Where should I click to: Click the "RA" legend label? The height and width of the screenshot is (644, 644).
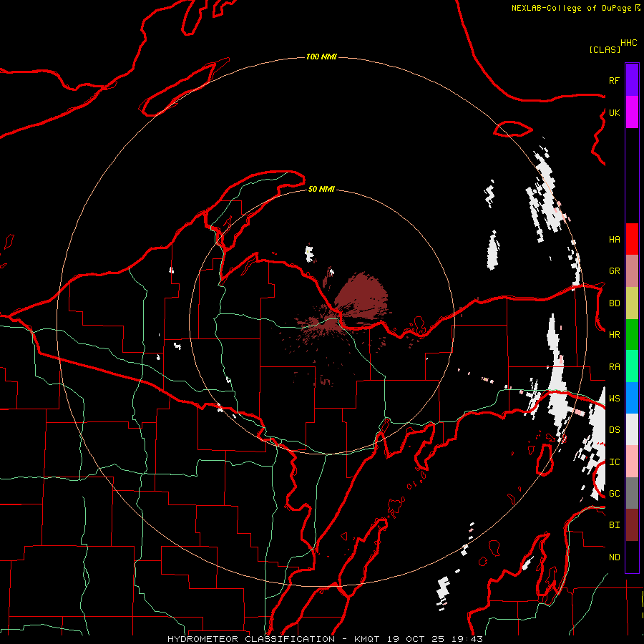(614, 367)
